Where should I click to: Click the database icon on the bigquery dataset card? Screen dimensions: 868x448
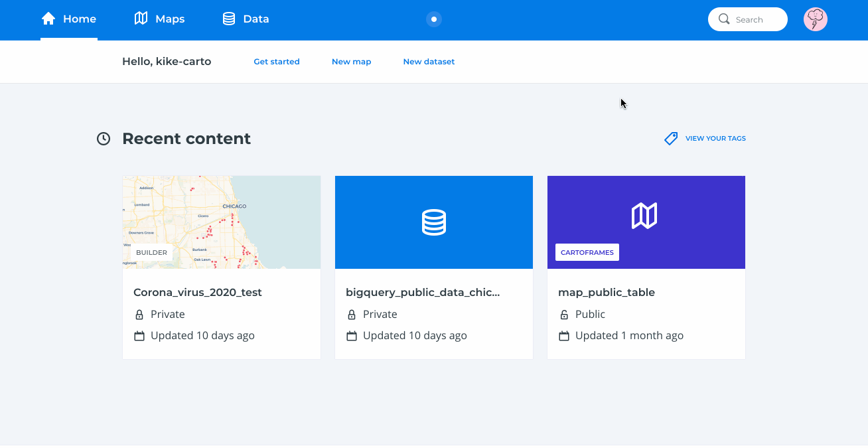tap(433, 222)
